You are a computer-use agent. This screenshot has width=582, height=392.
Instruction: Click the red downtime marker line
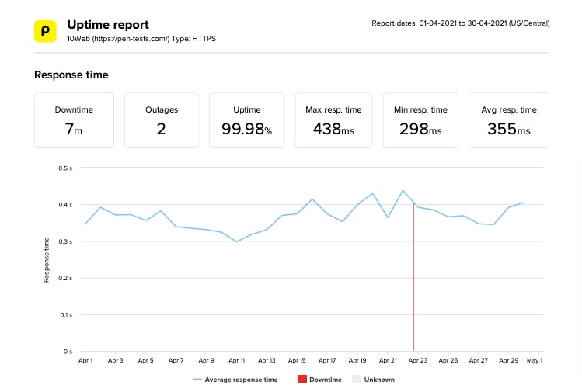(414, 276)
